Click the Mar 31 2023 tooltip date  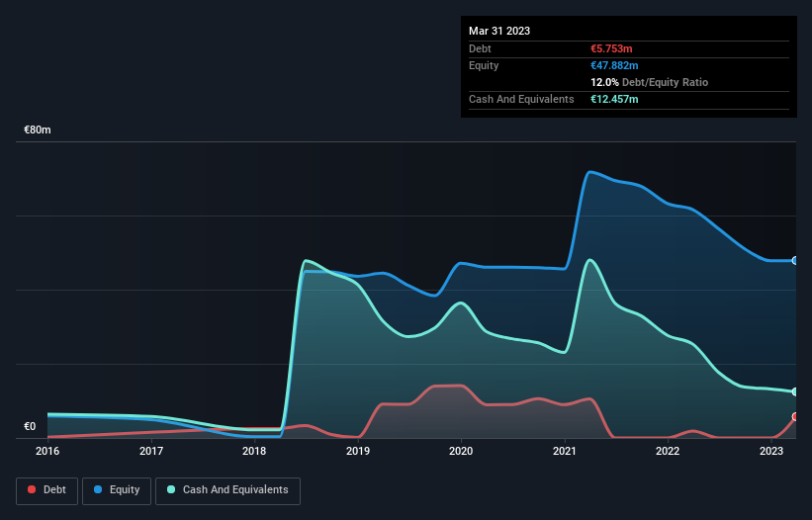pyautogui.click(x=499, y=31)
